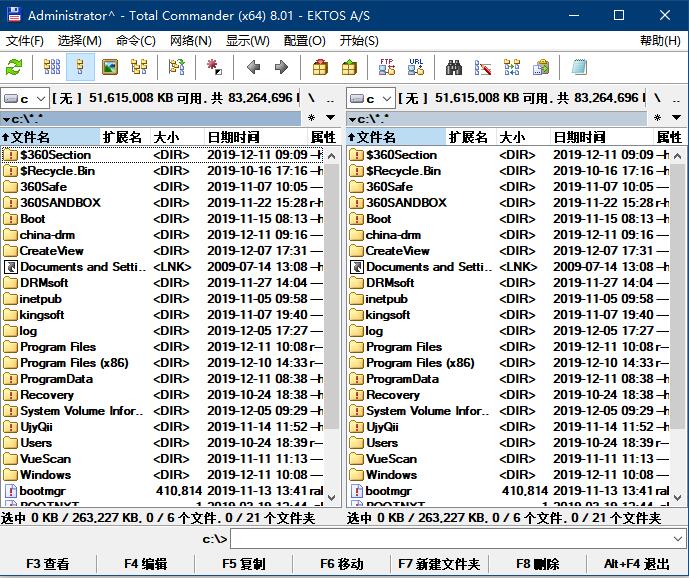Screen dimensions: 689x578
Task: Click scroll-down arrow of left panel
Action: [x=332, y=498]
